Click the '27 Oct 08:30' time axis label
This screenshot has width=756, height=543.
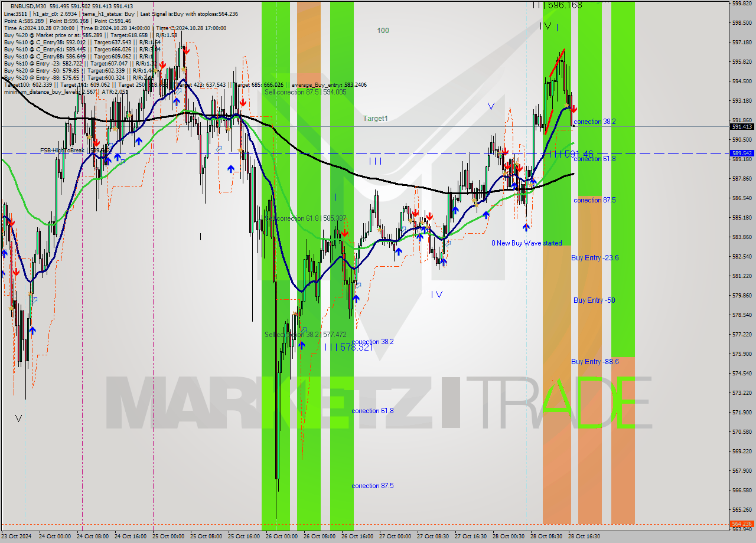click(433, 537)
